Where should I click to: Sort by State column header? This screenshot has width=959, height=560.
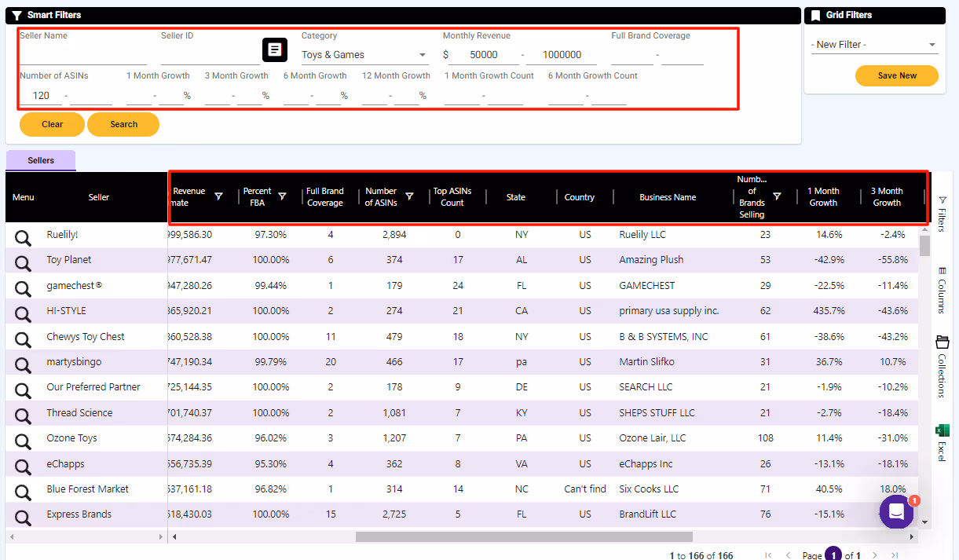click(x=516, y=197)
